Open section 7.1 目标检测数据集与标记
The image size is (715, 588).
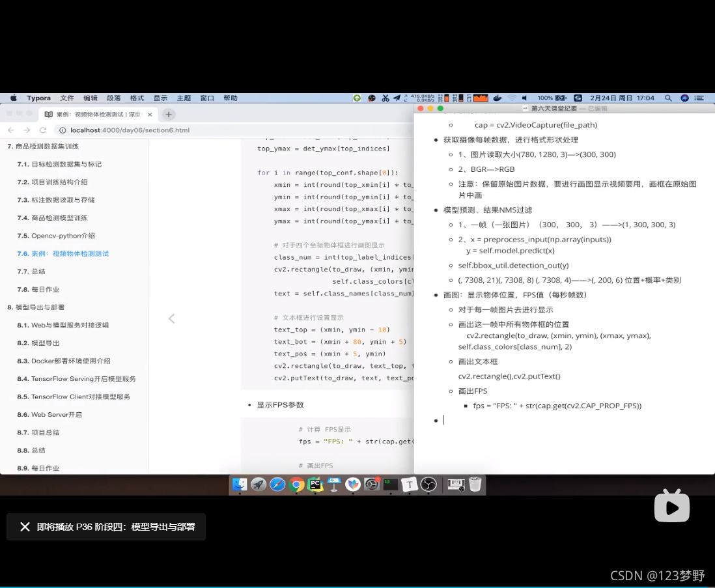coord(59,164)
